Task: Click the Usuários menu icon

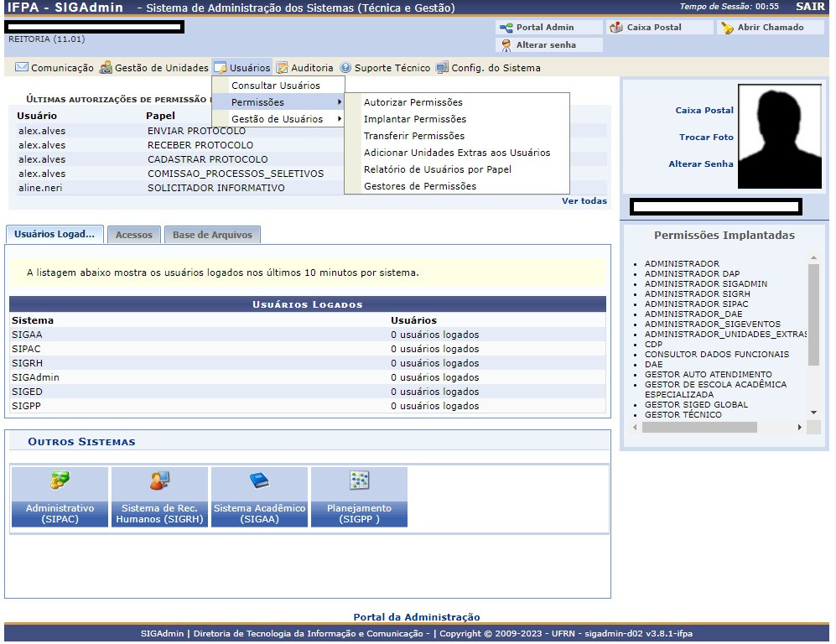Action: tap(221, 68)
